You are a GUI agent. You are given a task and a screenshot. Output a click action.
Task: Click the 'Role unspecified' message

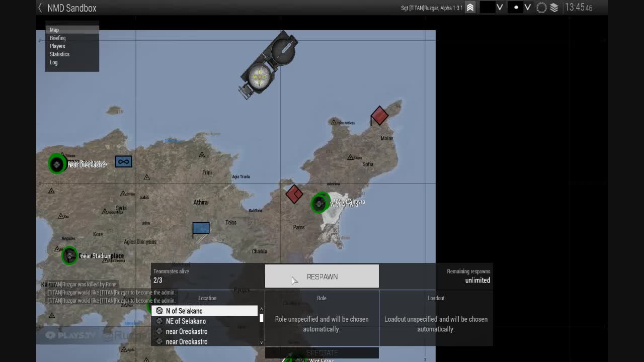coord(321,324)
